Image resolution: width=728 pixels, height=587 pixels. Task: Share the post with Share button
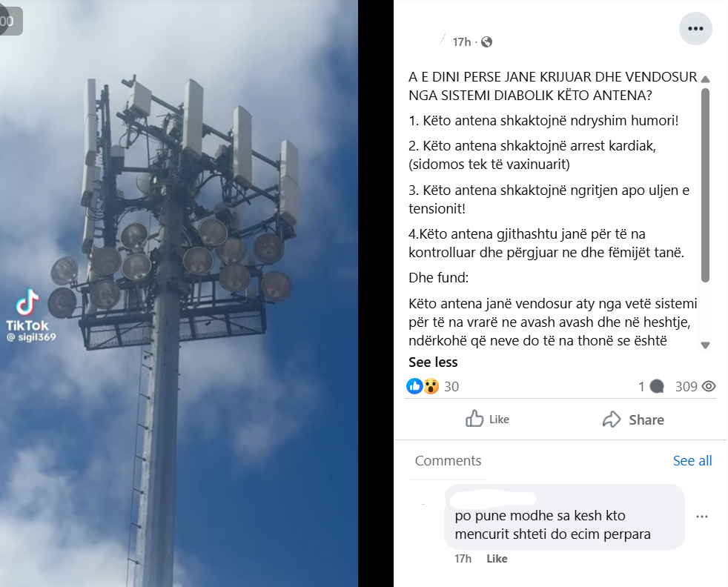[x=633, y=419]
